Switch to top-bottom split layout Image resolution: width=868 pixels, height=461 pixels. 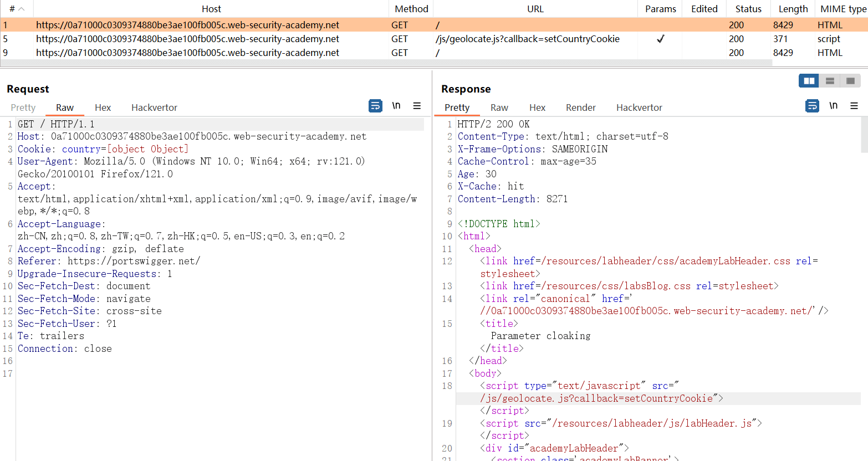pyautogui.click(x=830, y=81)
